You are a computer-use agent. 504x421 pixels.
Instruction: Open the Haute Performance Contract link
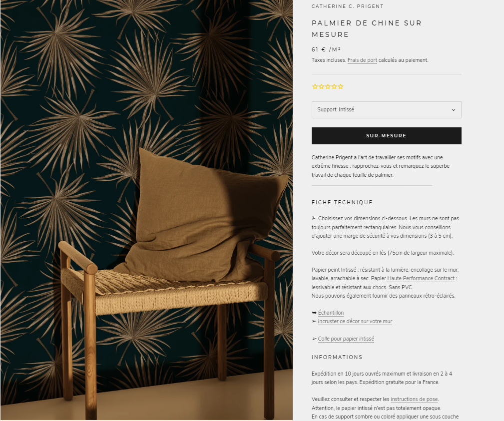pos(421,278)
